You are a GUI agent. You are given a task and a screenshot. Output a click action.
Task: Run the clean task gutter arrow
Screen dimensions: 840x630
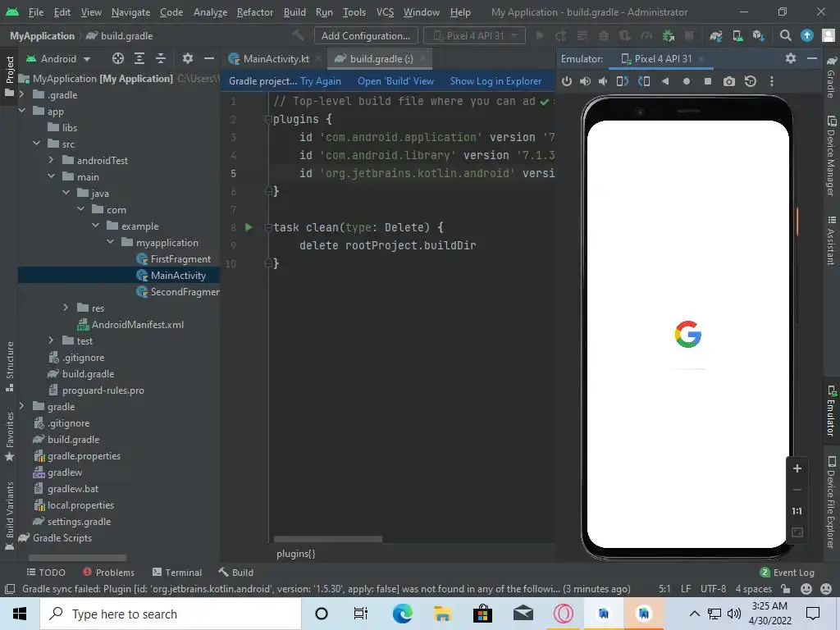click(x=249, y=227)
